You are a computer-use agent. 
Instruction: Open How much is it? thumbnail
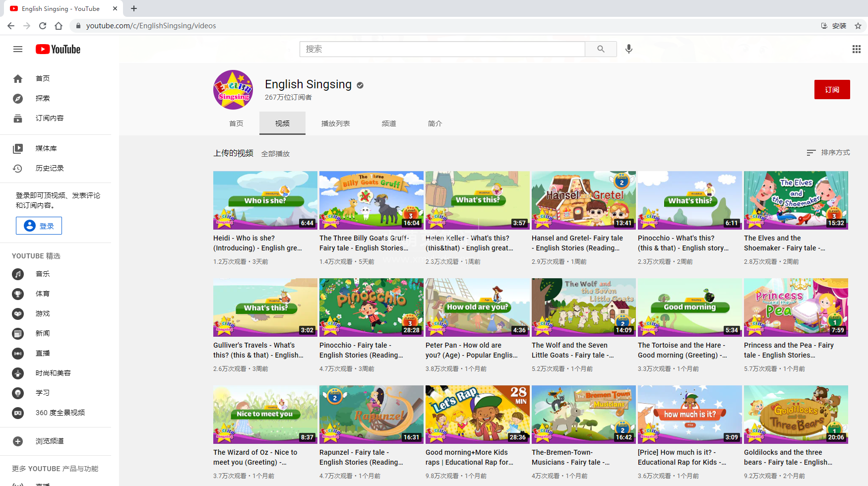coord(690,415)
